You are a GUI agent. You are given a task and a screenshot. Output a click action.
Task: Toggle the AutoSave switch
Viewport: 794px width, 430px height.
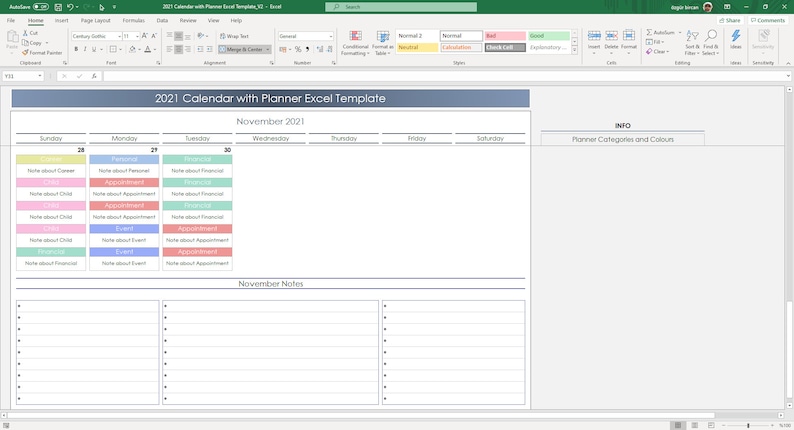click(41, 7)
